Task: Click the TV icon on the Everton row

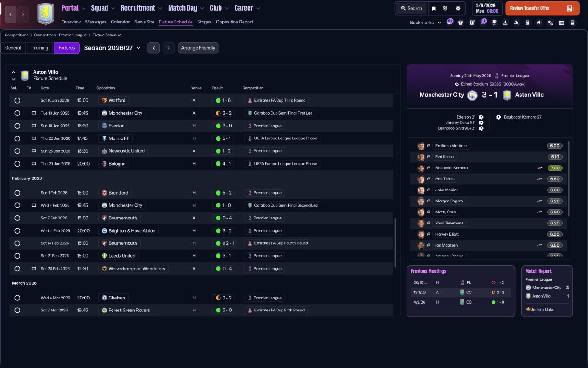Action: point(34,126)
